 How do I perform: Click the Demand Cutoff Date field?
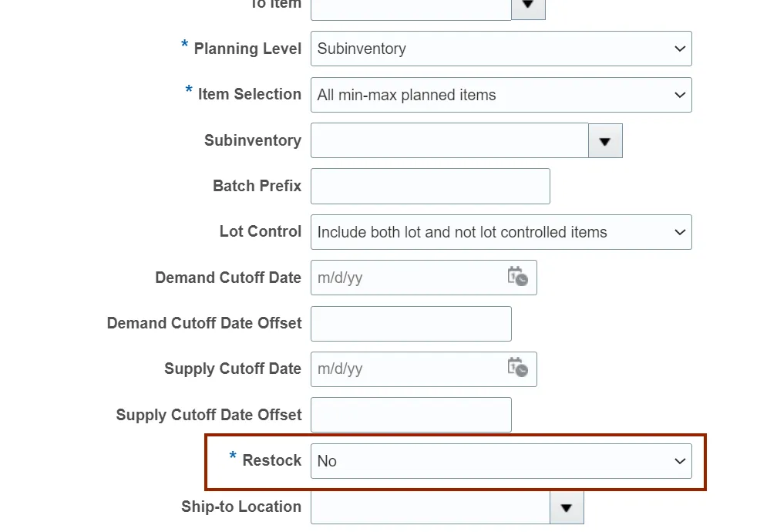(x=407, y=278)
